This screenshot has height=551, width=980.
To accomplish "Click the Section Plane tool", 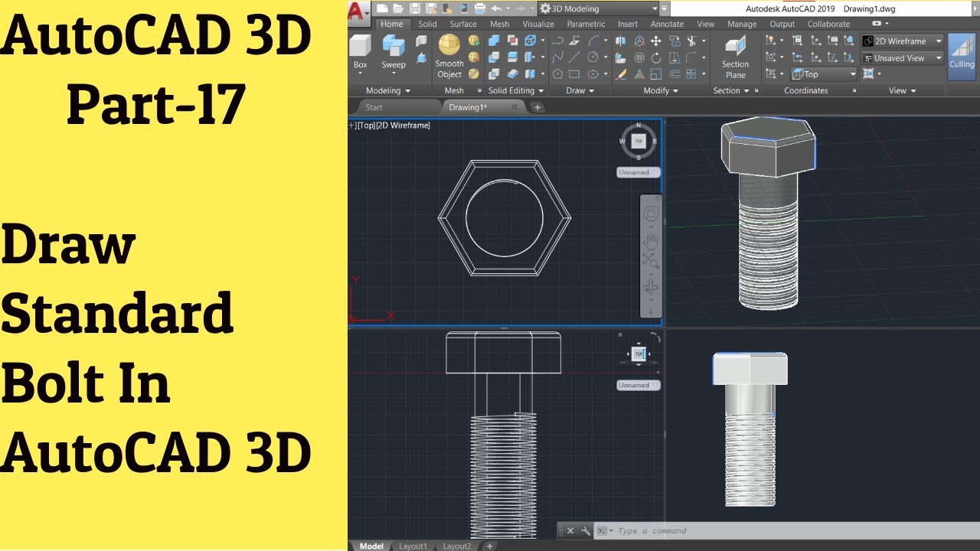I will [735, 57].
